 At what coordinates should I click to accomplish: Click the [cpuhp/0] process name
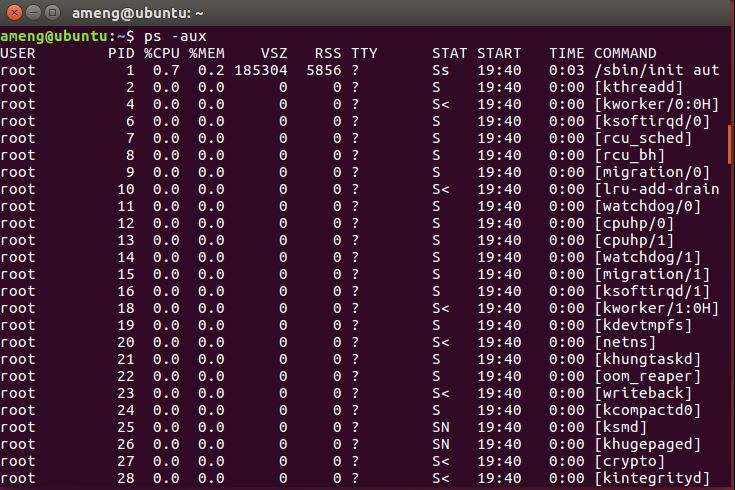click(634, 223)
